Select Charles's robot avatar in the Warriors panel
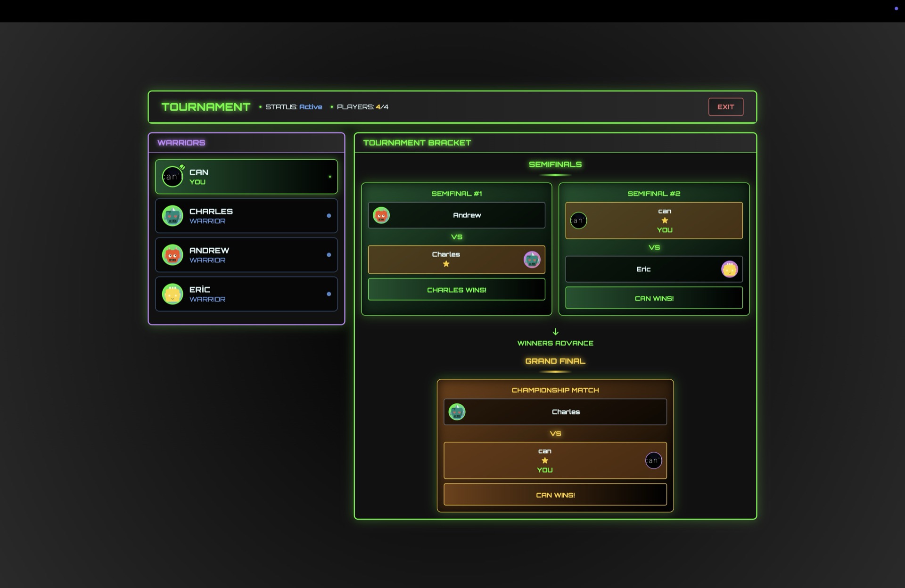The image size is (905, 588). [173, 215]
